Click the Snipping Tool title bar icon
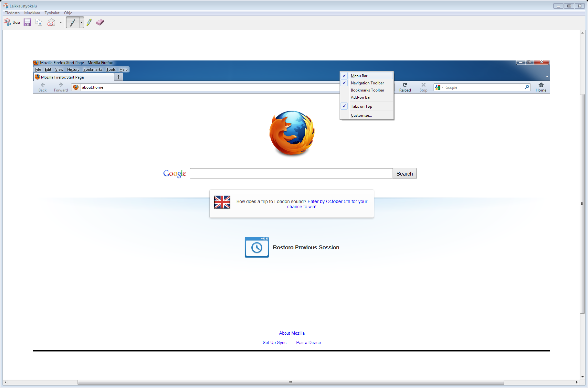 point(6,6)
